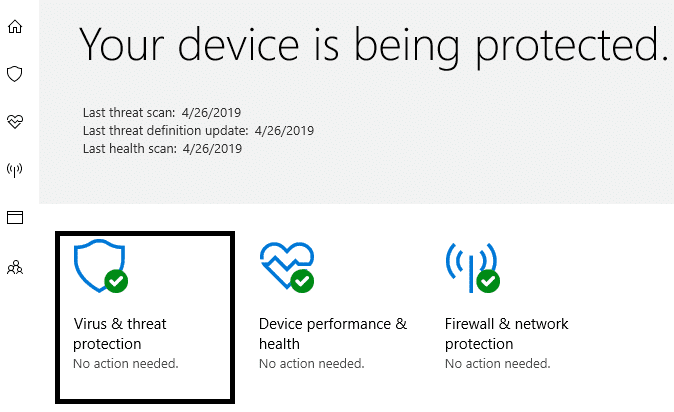674x412 pixels.
Task: Click the green checkmark on the heart tile
Action: [303, 282]
